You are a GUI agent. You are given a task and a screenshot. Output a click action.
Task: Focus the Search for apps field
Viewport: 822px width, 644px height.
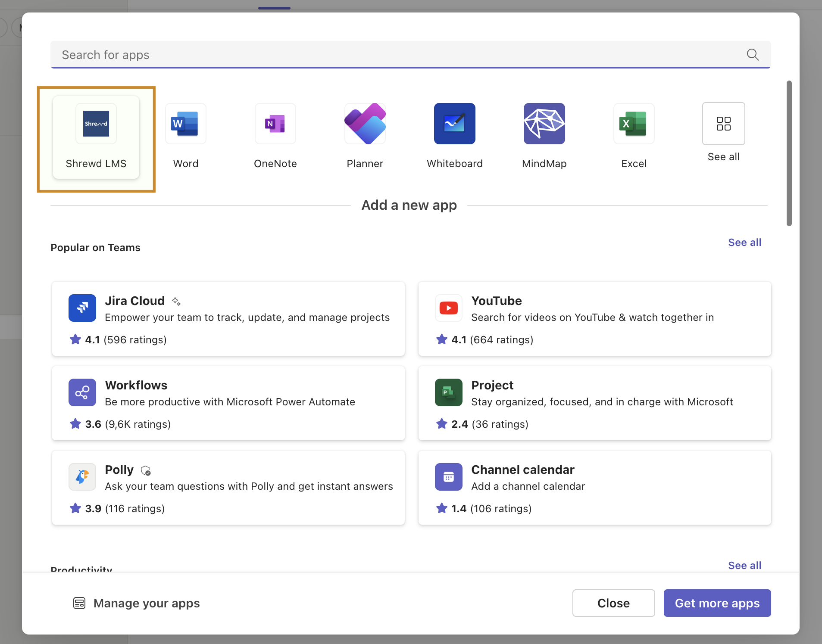[410, 55]
